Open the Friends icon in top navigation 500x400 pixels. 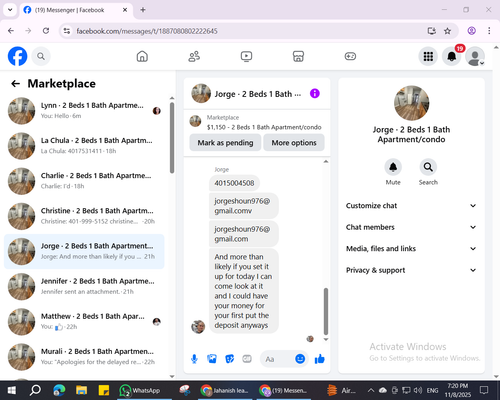click(x=194, y=56)
